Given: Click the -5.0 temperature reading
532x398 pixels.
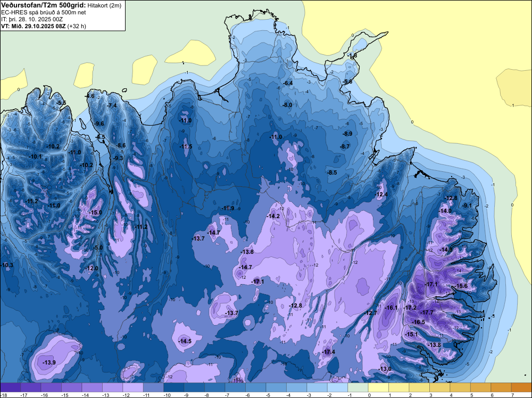Looking at the screenshot, I should 98,248.
